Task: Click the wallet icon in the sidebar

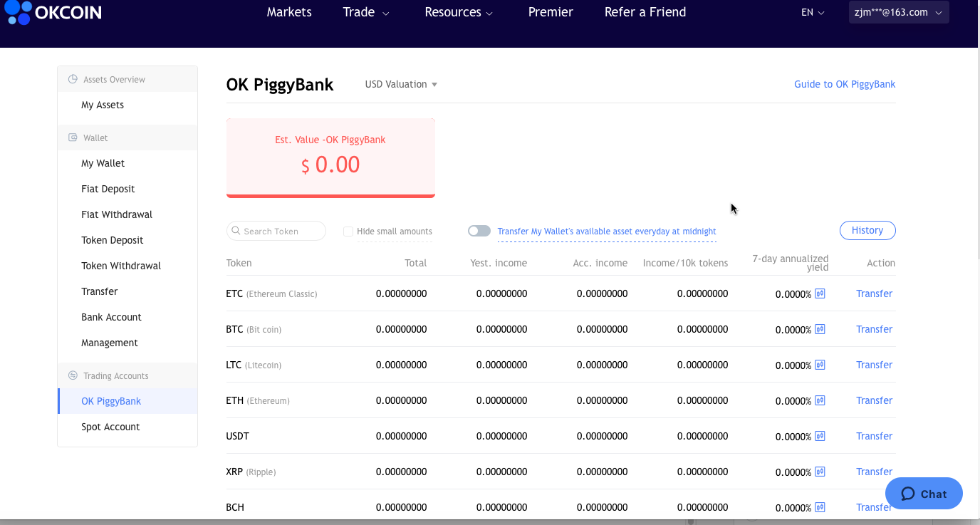Action: (x=73, y=137)
